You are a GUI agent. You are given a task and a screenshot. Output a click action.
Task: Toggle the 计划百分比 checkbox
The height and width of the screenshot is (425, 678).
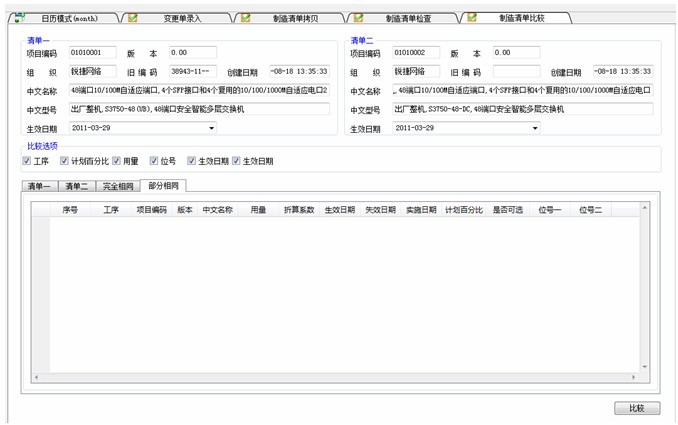[x=65, y=160]
